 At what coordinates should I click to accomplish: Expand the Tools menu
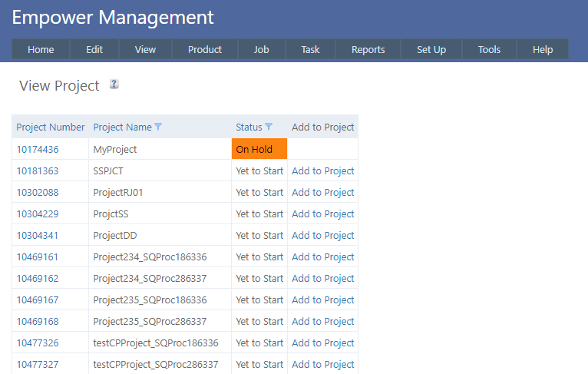point(489,49)
